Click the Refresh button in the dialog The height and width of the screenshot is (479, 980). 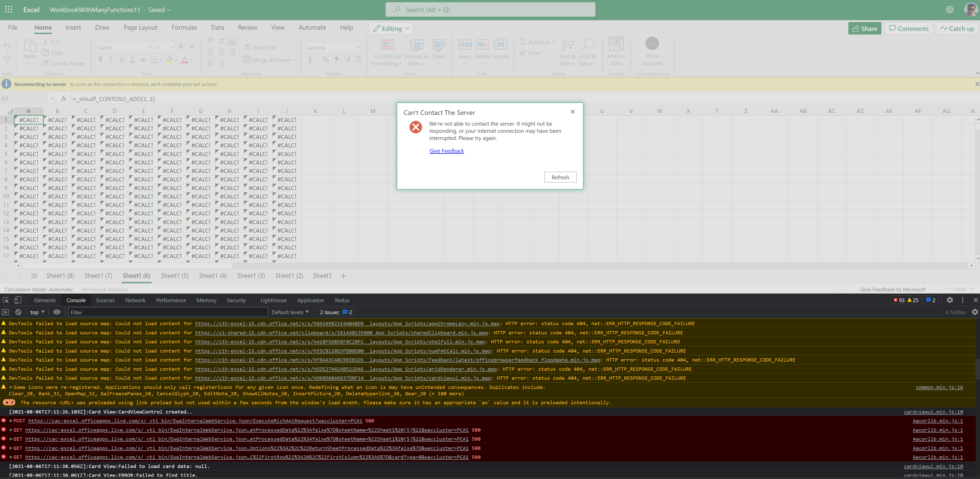click(x=560, y=177)
